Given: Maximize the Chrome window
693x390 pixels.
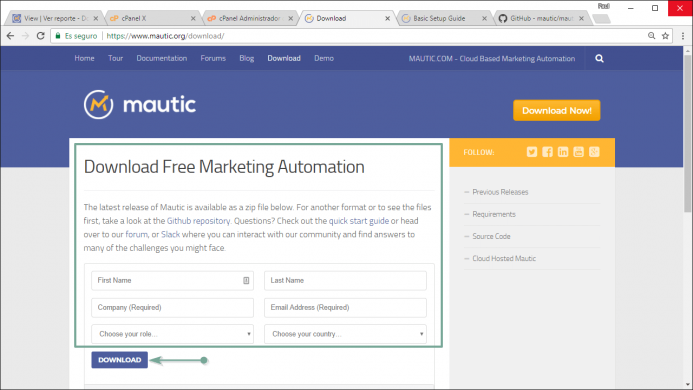Looking at the screenshot, I should coord(655,8).
